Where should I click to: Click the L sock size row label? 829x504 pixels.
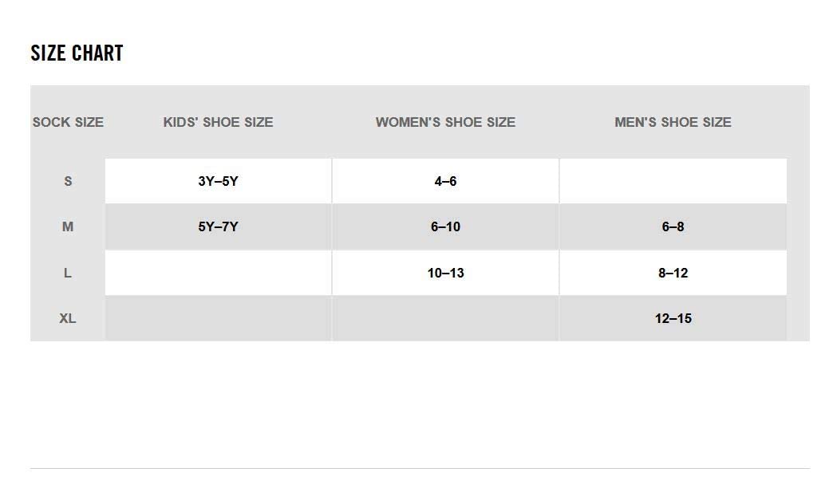tap(68, 273)
